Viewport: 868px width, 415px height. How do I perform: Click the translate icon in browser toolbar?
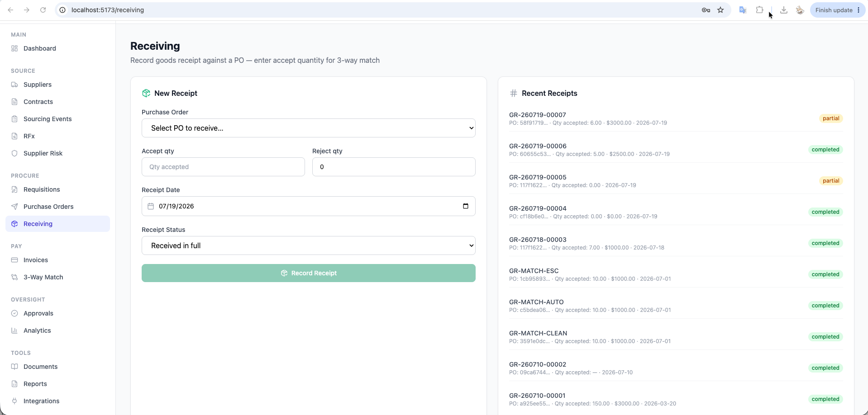(x=743, y=10)
